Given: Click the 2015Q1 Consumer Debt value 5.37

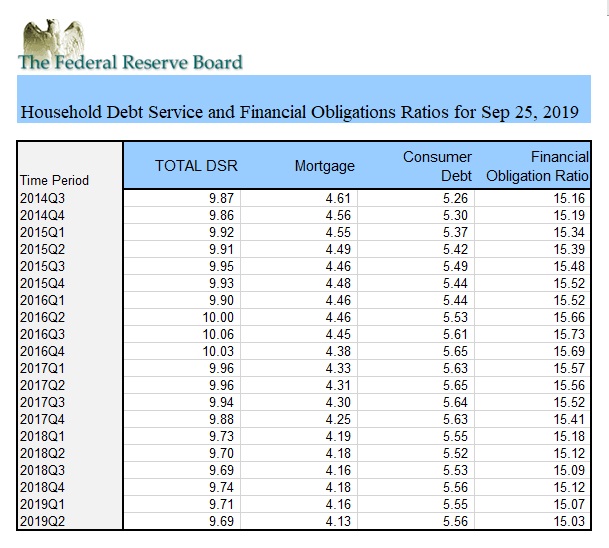Looking at the screenshot, I should click(454, 232).
